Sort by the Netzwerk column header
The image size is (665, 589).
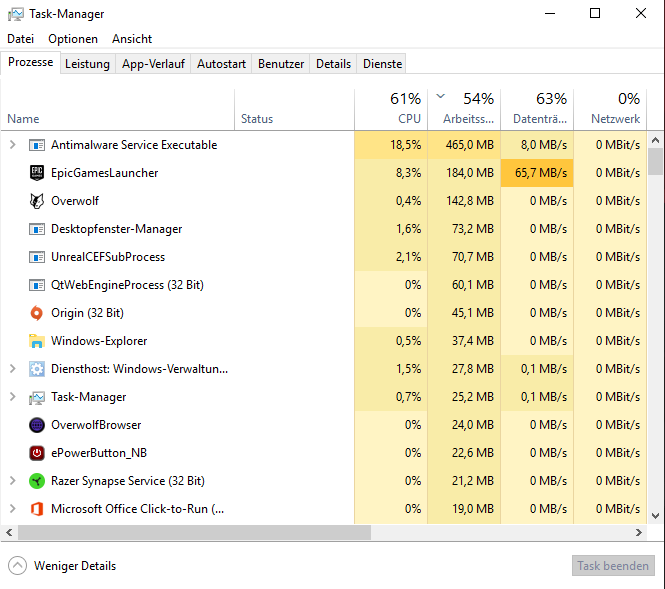click(610, 110)
